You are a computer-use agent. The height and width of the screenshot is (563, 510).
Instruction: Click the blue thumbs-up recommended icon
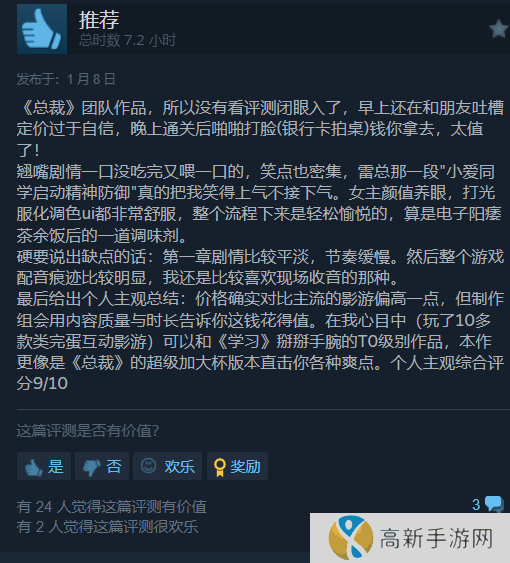42,29
